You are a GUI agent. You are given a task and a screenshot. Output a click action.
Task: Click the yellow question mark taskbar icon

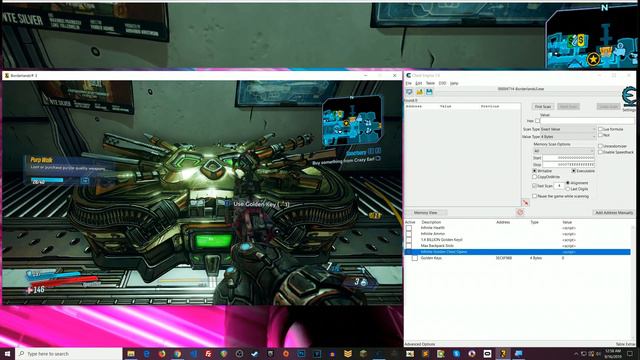click(x=503, y=353)
